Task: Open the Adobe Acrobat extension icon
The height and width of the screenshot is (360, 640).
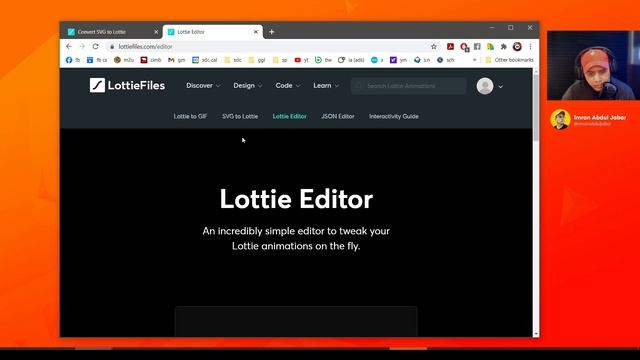Action: click(450, 47)
